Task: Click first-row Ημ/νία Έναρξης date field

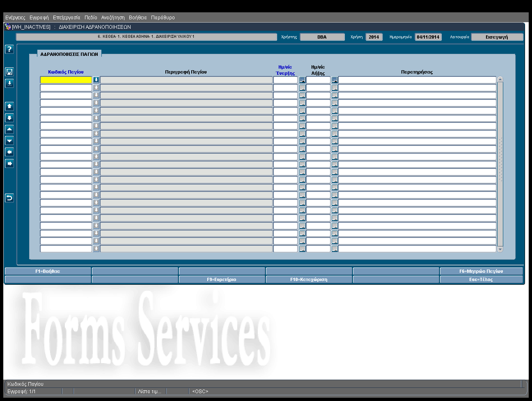Action: coord(285,80)
